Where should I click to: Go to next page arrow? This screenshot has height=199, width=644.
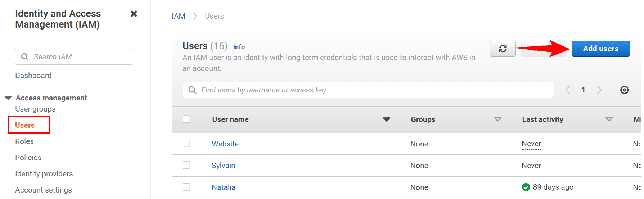[x=599, y=90]
